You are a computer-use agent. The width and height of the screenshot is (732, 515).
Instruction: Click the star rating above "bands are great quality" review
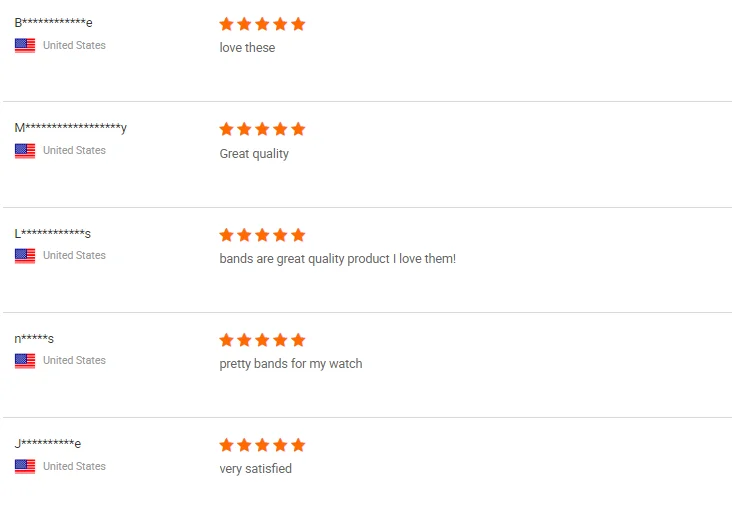pos(262,235)
